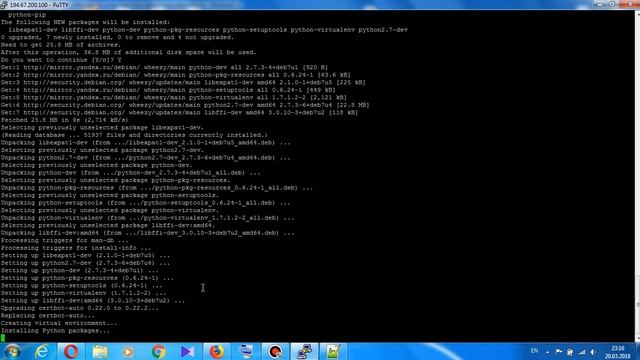Open Opera browser from the taskbar
640x360 pixels.
tap(71, 351)
